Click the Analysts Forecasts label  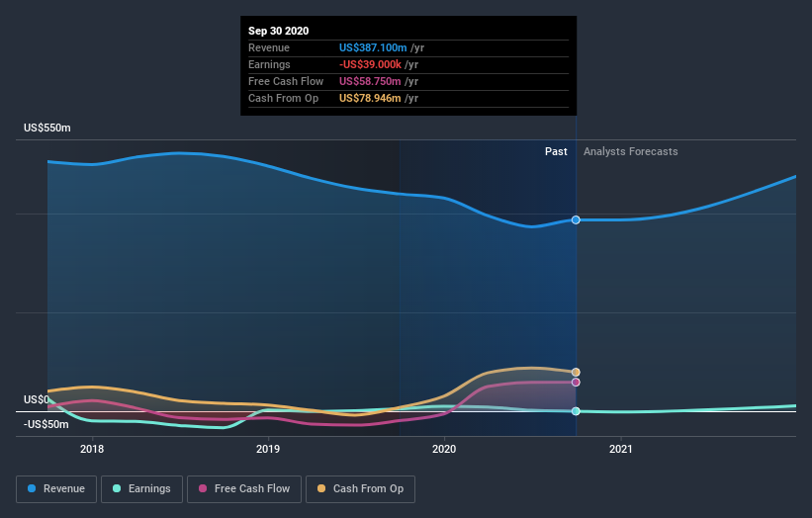click(630, 151)
